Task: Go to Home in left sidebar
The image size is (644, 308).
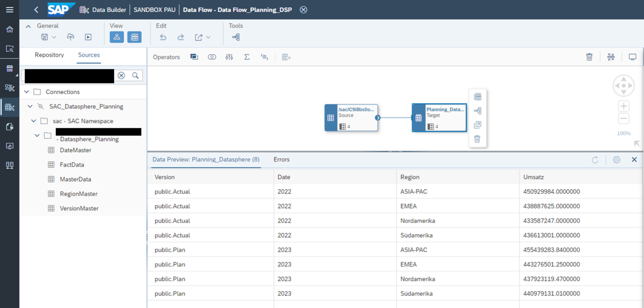Action: (x=9, y=29)
